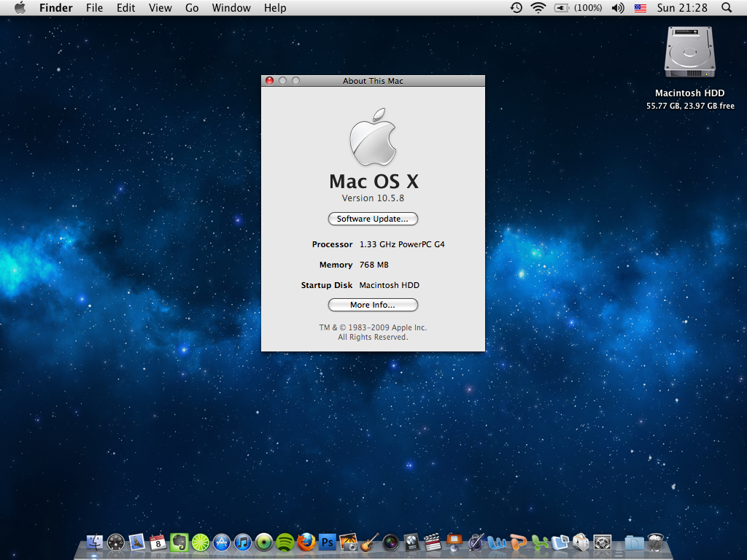Open the Time Machine menu bar icon

pyautogui.click(x=516, y=7)
